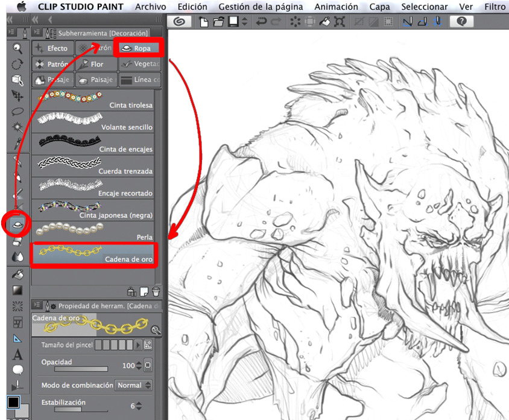Choose the Perla brush
This screenshot has width=509, height=420.
[93, 232]
